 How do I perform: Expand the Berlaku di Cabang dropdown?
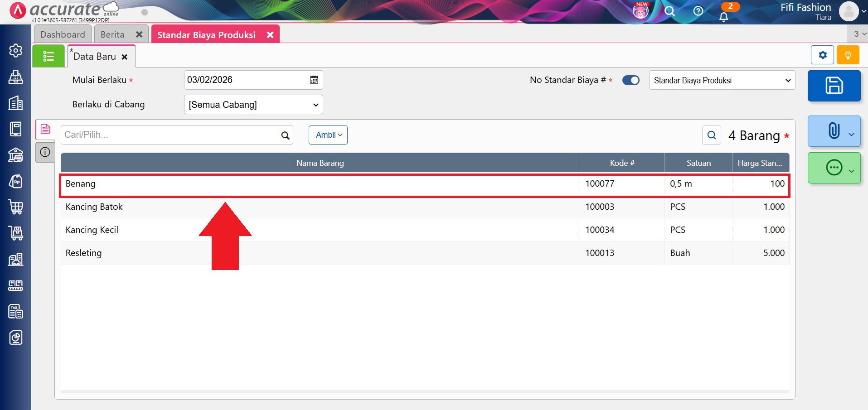point(253,105)
